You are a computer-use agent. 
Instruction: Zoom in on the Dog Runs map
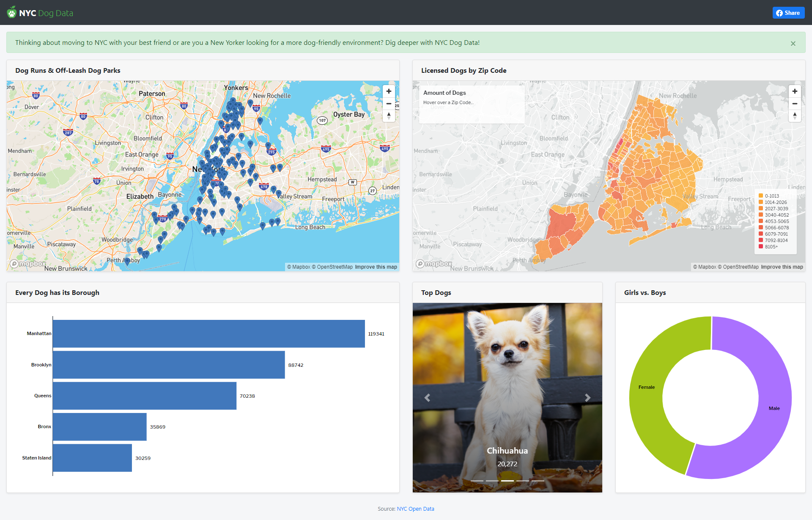pyautogui.click(x=389, y=91)
